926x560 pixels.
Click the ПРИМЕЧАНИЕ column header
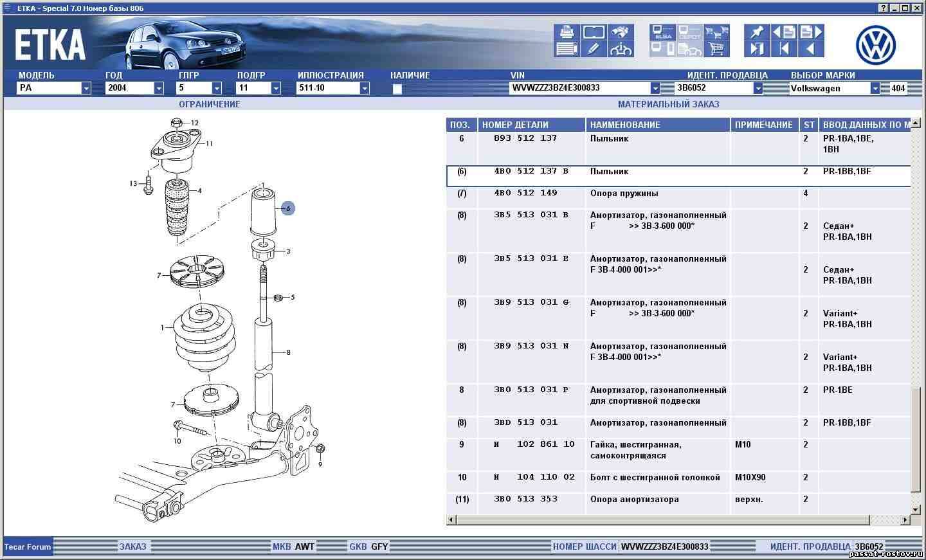[x=765, y=125]
